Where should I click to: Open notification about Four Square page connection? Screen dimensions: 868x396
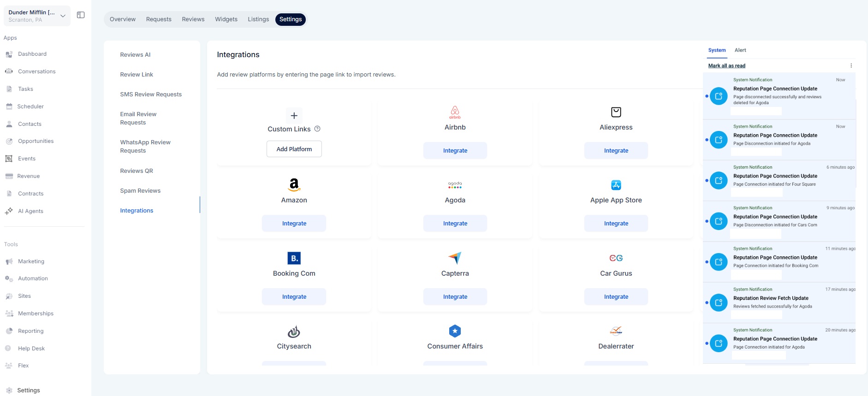point(779,180)
